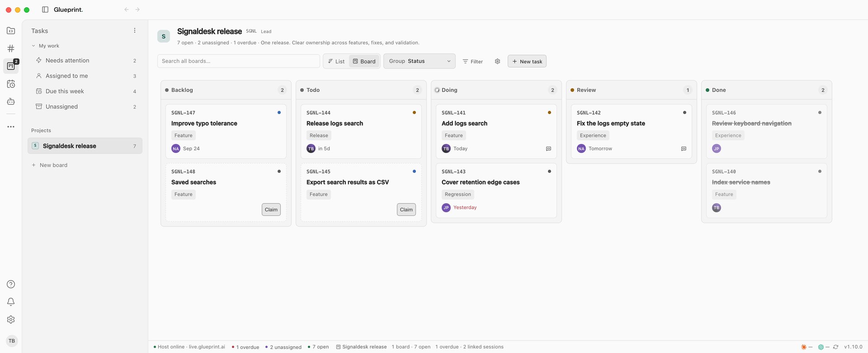The height and width of the screenshot is (353, 868).
Task: Select Unassigned in My work
Action: click(85, 107)
